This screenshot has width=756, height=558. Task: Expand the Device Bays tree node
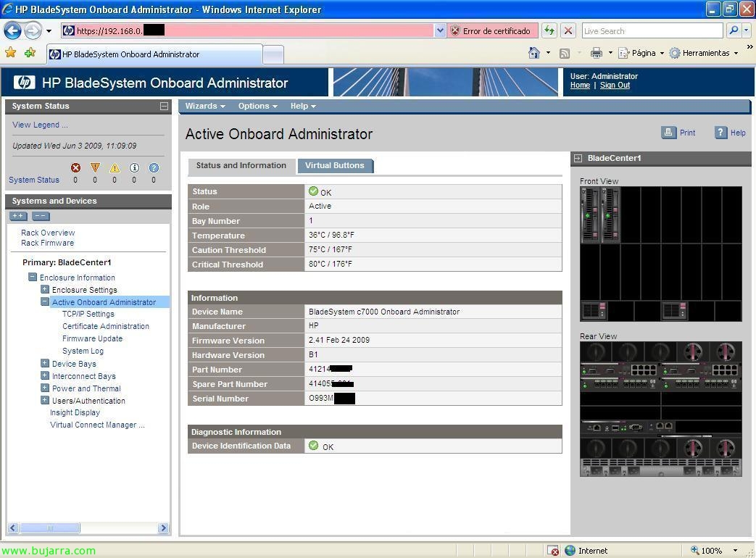pos(45,364)
